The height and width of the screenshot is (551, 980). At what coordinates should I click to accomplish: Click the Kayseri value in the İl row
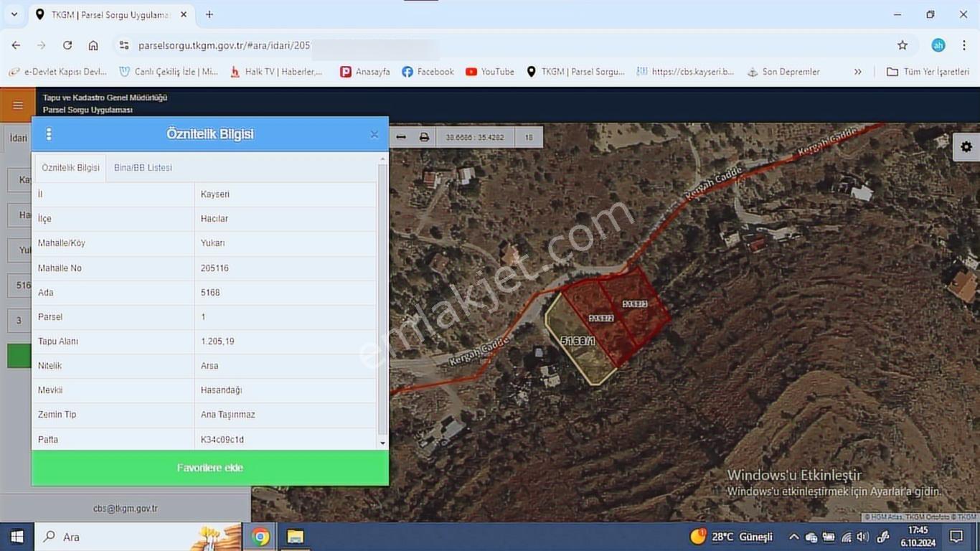click(x=215, y=194)
